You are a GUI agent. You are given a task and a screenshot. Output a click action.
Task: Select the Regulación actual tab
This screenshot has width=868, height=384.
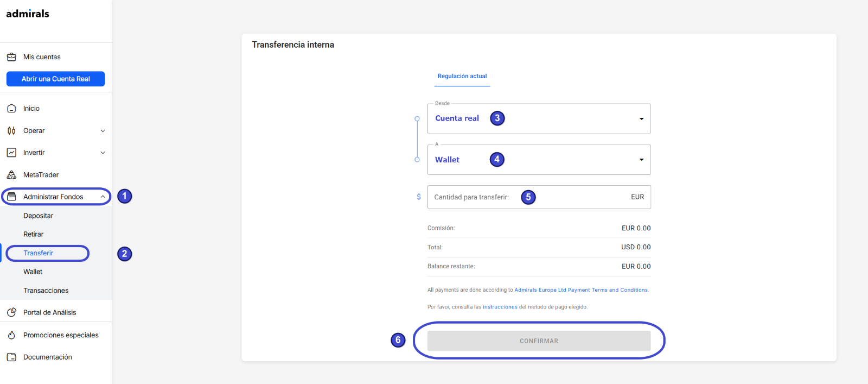click(462, 77)
